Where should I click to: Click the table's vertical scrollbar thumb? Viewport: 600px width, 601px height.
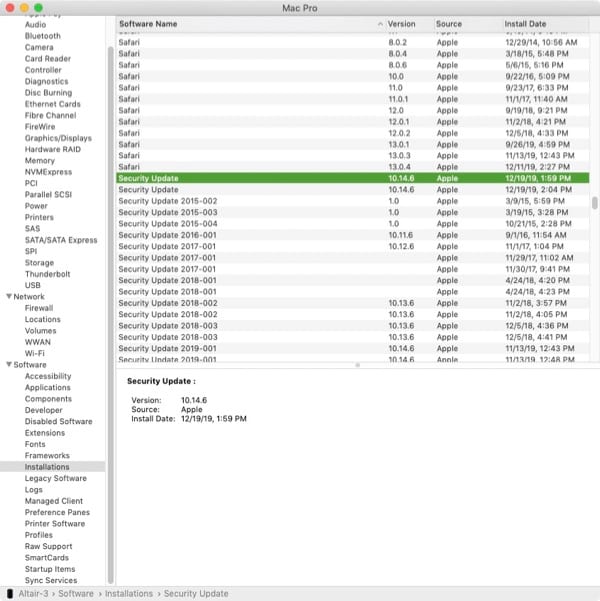pyautogui.click(x=594, y=203)
